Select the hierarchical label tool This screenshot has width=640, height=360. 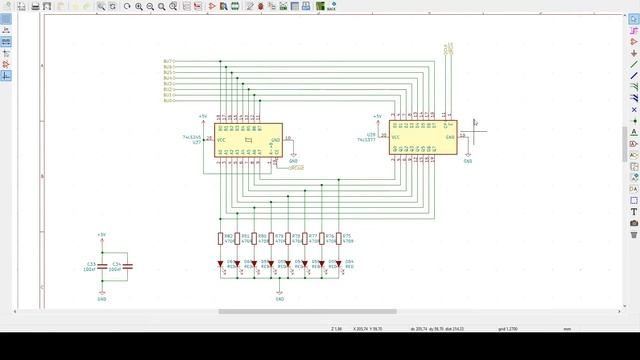tap(633, 155)
